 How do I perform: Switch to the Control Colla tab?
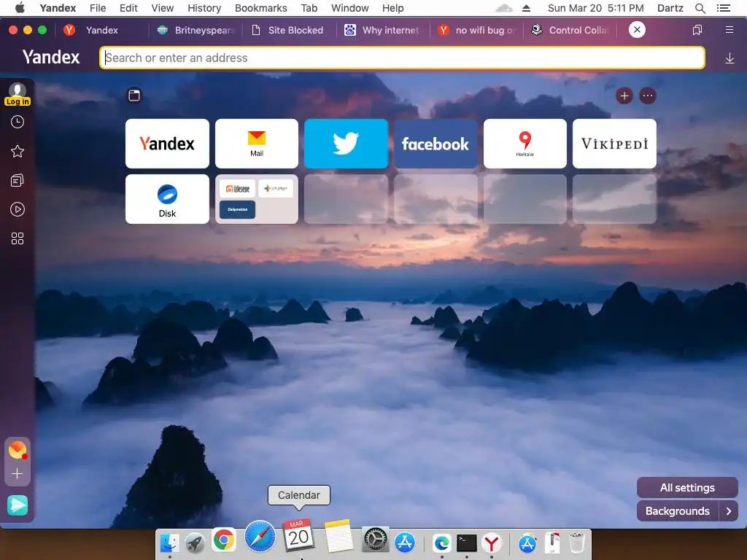[570, 30]
